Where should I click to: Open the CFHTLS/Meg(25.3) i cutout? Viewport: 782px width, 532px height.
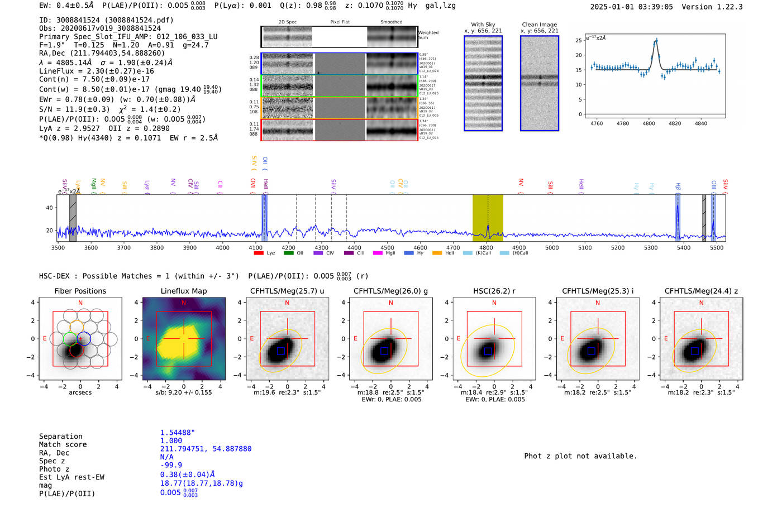tap(598, 339)
